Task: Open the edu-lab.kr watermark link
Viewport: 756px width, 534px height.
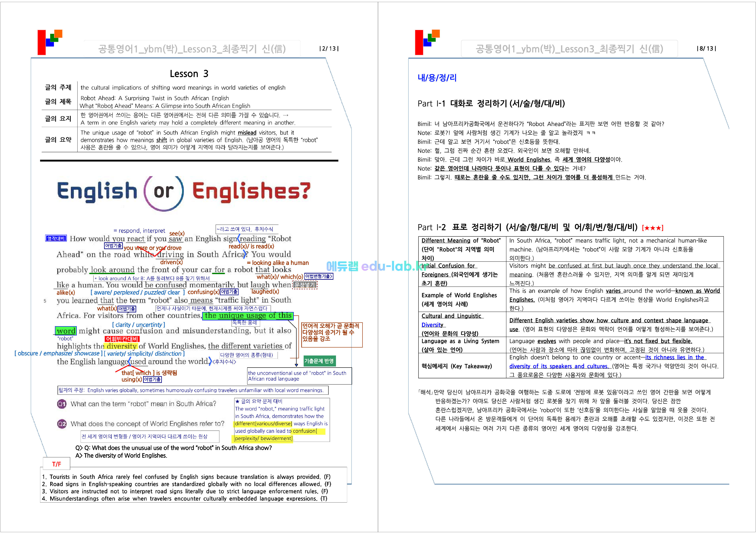Action: (x=377, y=266)
